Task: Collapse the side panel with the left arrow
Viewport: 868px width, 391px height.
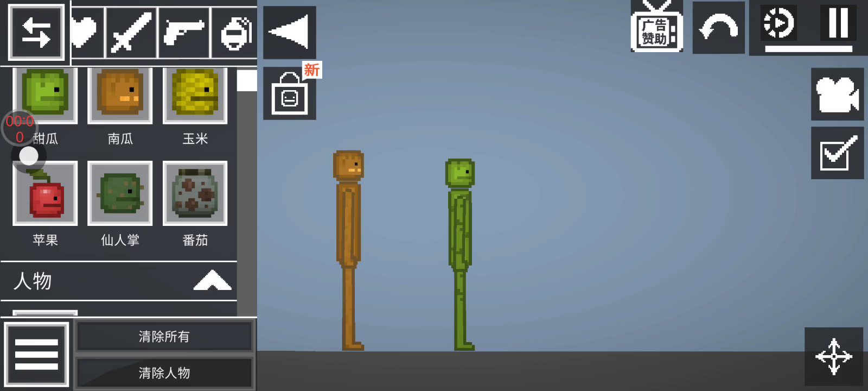Action: click(x=289, y=33)
